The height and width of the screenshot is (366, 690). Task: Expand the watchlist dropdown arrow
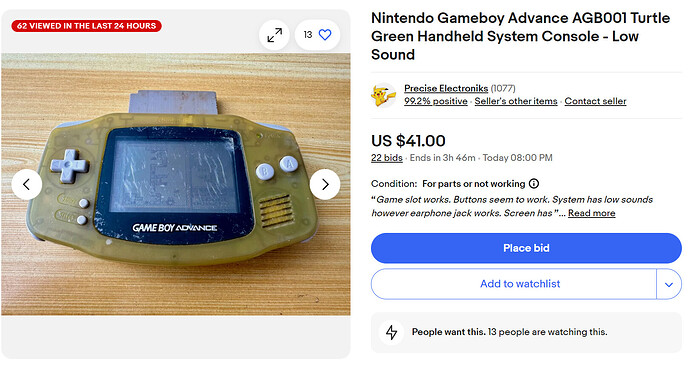(669, 284)
